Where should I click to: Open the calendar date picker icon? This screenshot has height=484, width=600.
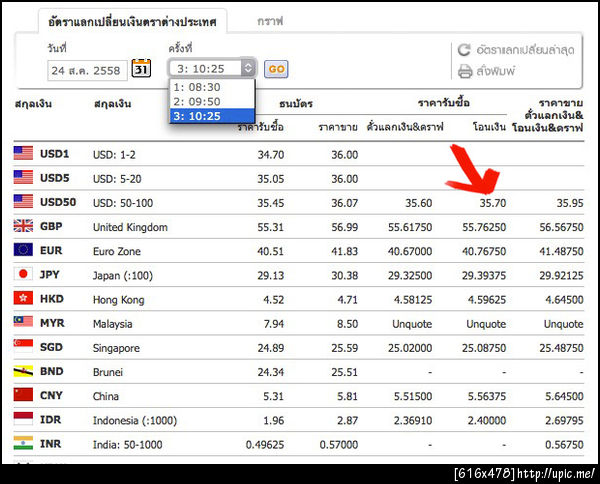click(141, 68)
